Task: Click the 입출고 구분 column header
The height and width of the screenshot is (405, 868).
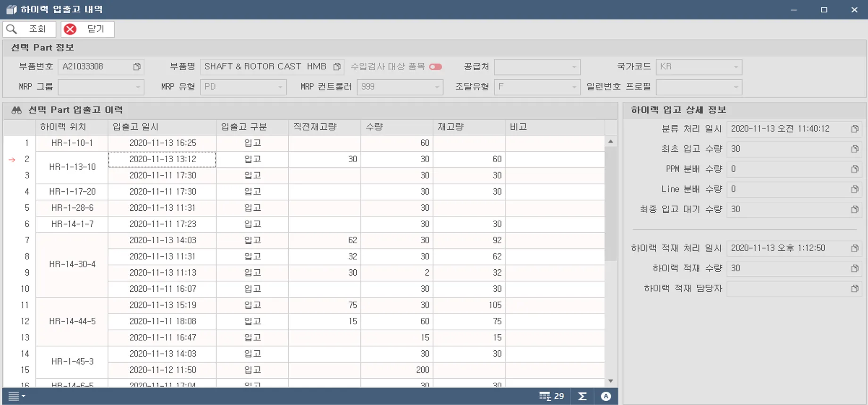Action: pyautogui.click(x=252, y=127)
